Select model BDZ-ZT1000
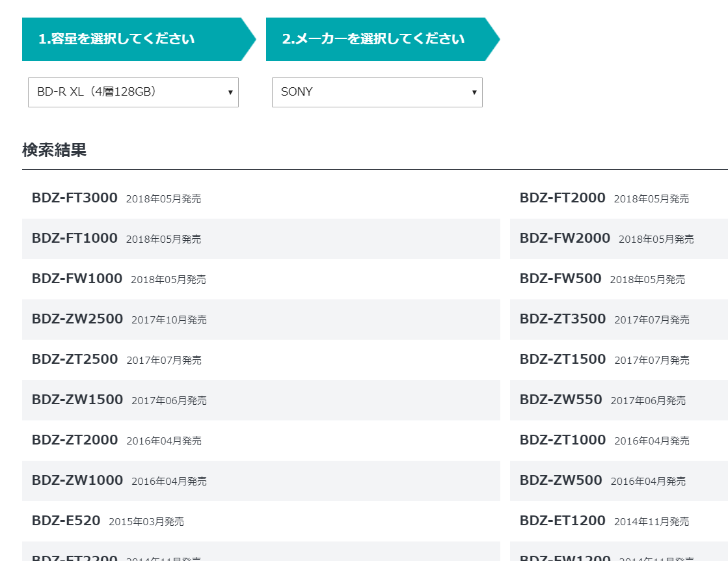 [x=563, y=440]
